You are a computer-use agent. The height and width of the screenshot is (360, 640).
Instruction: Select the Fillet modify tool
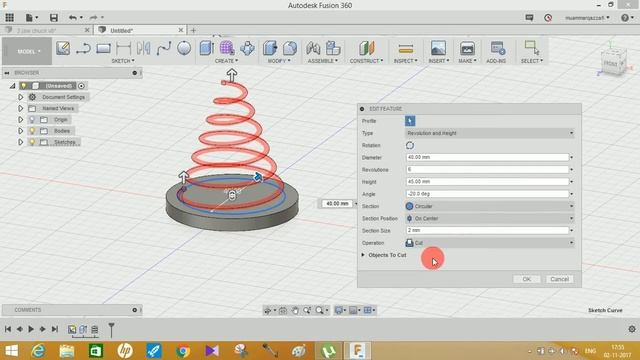pyautogui.click(x=290, y=48)
